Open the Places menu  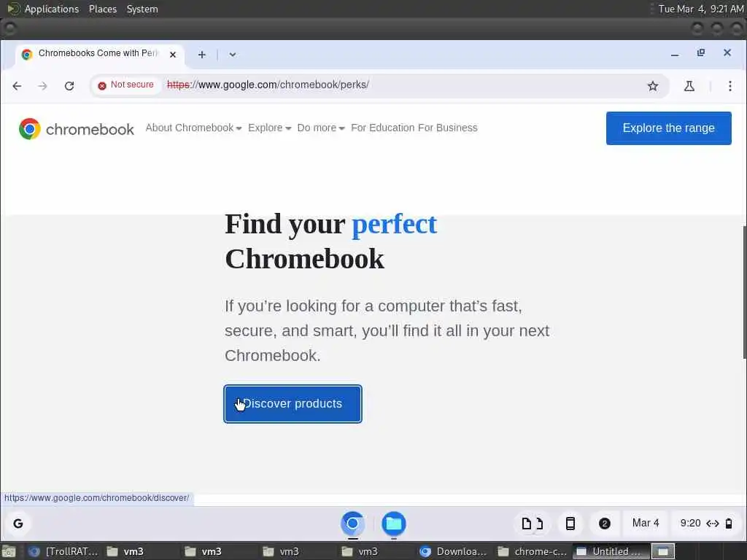102,9
